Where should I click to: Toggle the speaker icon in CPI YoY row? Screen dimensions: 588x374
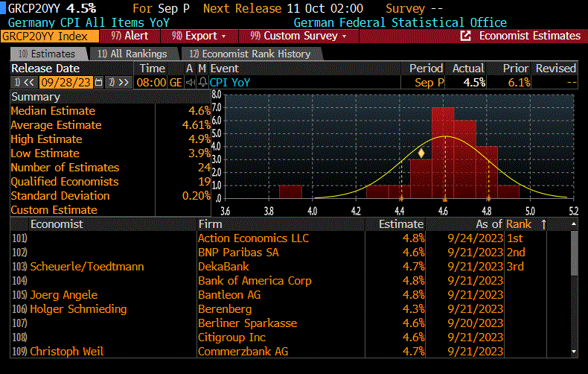pos(191,83)
